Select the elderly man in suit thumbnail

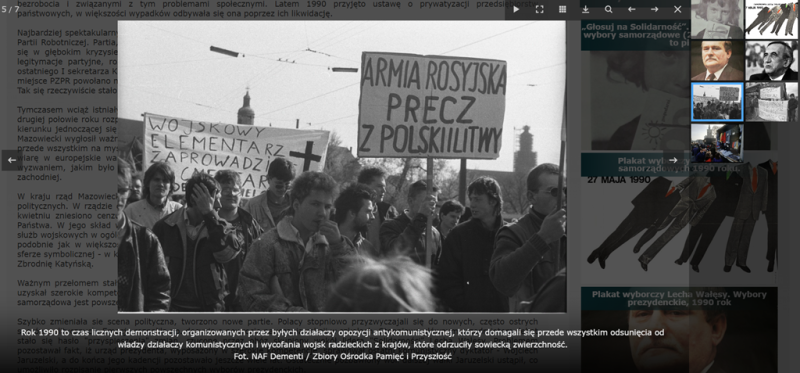pyautogui.click(x=771, y=61)
